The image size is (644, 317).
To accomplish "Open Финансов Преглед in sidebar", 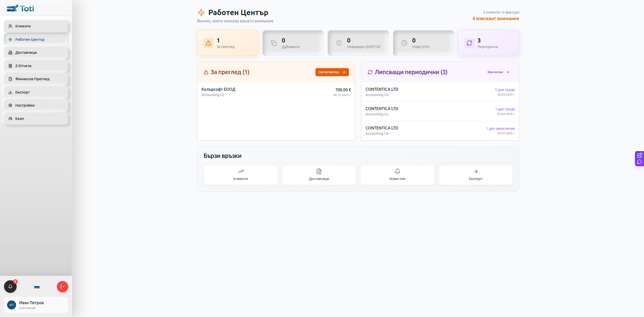I will coord(36,79).
